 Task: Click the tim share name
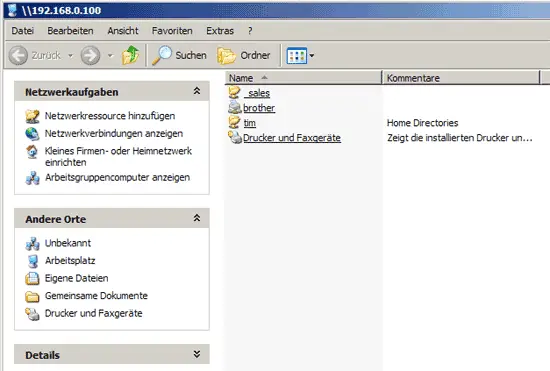coord(249,123)
